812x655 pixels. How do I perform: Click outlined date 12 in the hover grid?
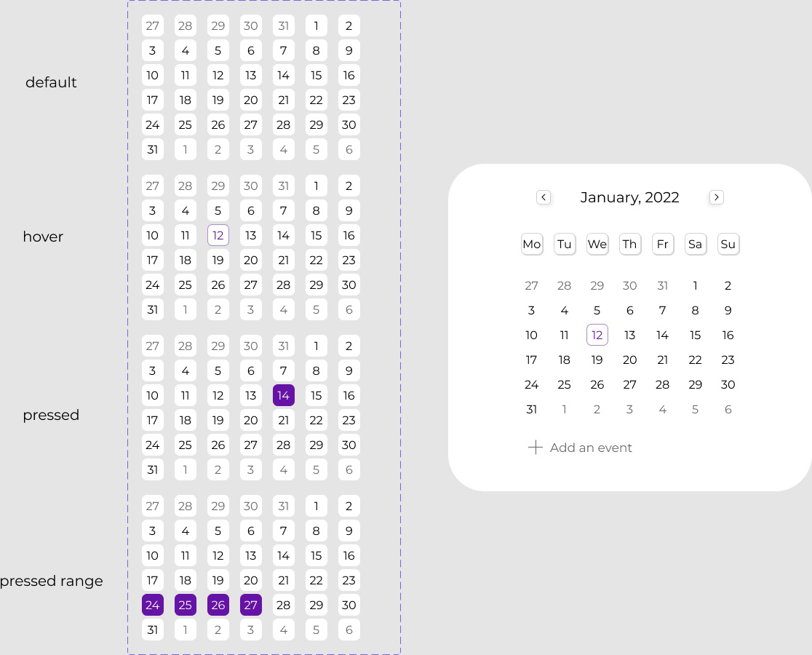[x=218, y=235]
